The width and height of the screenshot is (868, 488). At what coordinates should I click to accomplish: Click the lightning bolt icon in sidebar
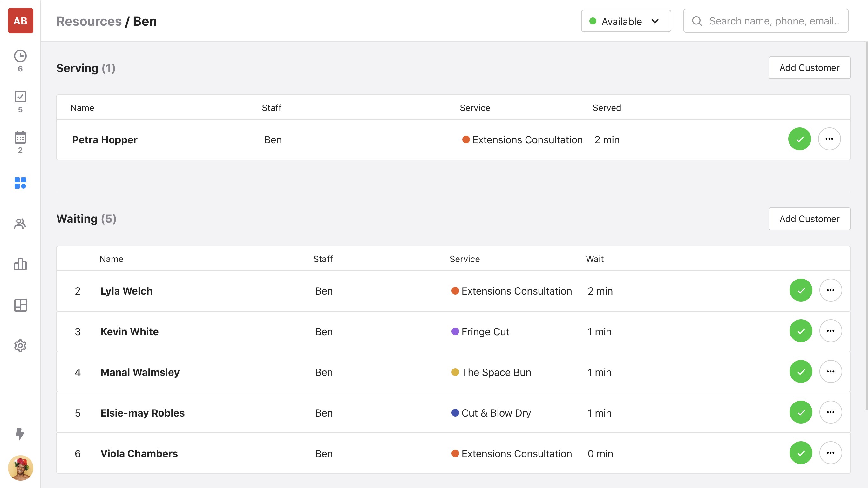coord(20,434)
